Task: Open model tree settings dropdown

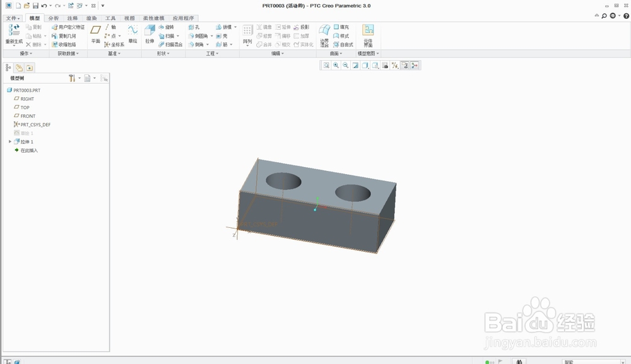Action: coord(73,78)
